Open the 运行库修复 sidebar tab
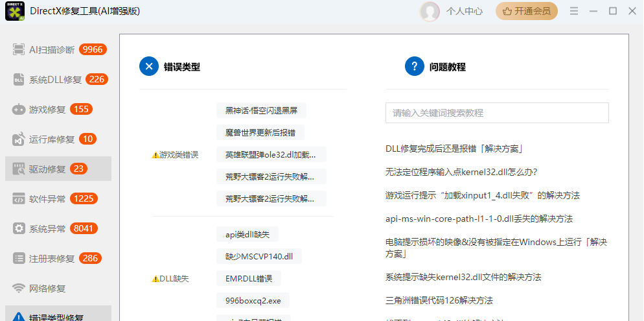 click(58, 139)
